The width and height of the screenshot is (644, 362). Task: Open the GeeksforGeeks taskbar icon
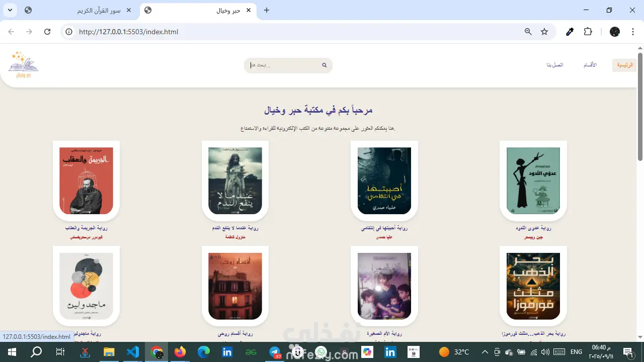(251, 352)
